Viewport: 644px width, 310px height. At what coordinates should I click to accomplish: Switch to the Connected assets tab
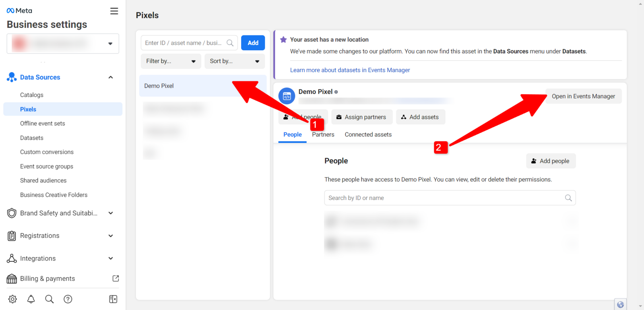tap(368, 135)
